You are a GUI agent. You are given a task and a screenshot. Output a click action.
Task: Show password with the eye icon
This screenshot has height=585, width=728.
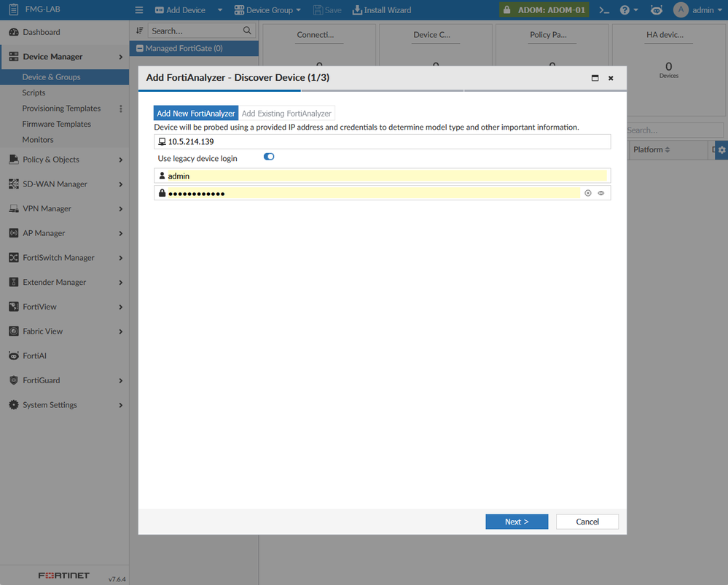point(601,193)
